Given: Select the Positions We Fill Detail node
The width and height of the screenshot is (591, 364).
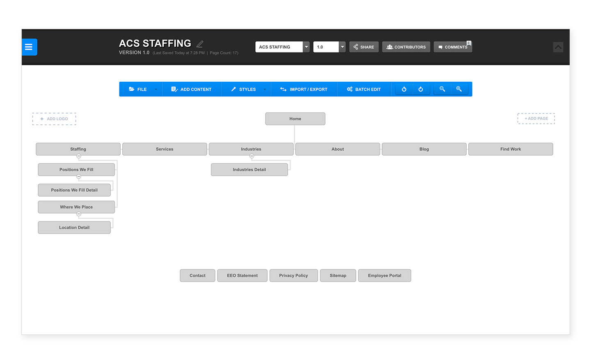Looking at the screenshot, I should coord(74,190).
